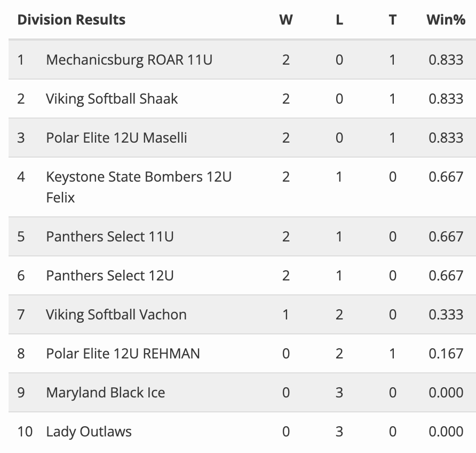
Task: Select Polar Elite 12U Maselli team
Action: coord(116,138)
